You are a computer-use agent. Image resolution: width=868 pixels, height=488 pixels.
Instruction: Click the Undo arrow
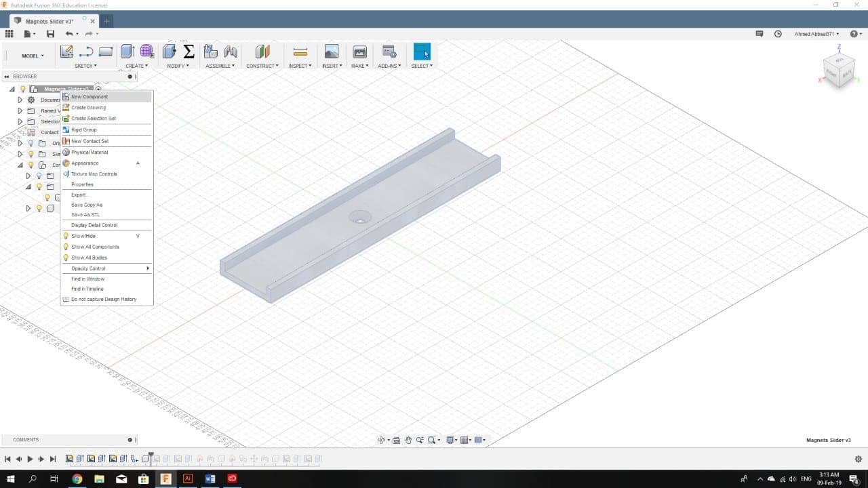(68, 33)
